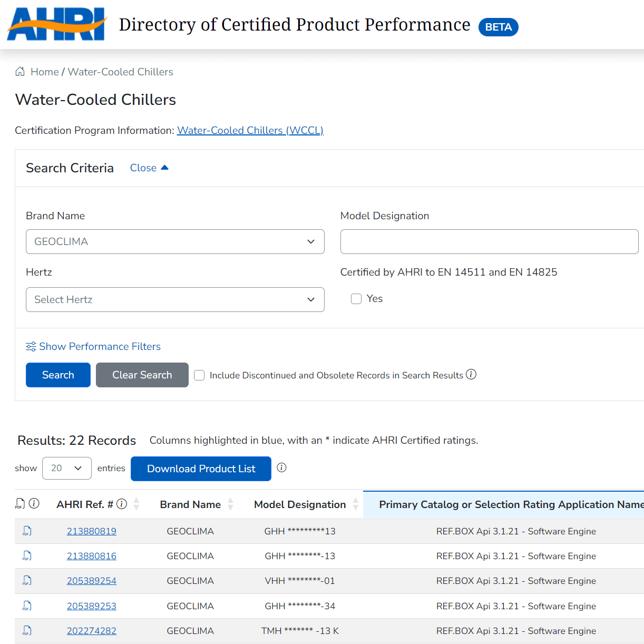Viewport: 644px width, 644px height.
Task: Open the PDF certificate for record 213880819
Action: pyautogui.click(x=26, y=531)
